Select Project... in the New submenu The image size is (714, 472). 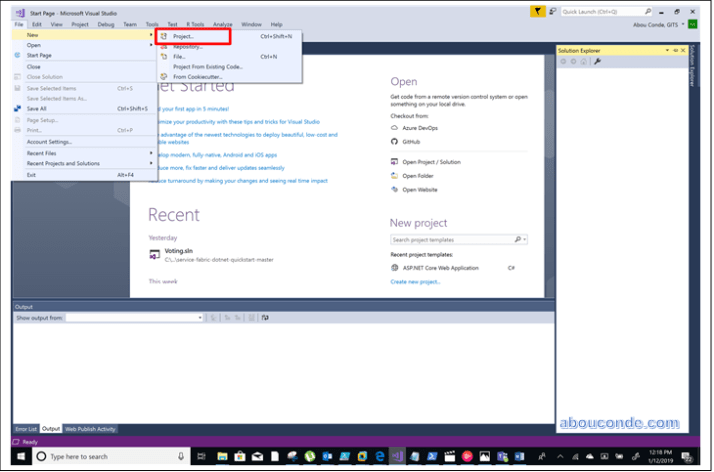[184, 36]
